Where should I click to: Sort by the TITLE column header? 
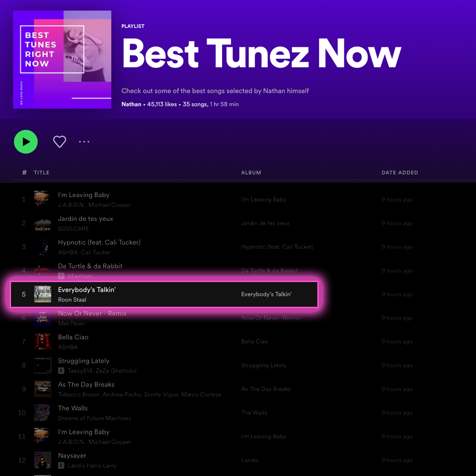point(41,172)
